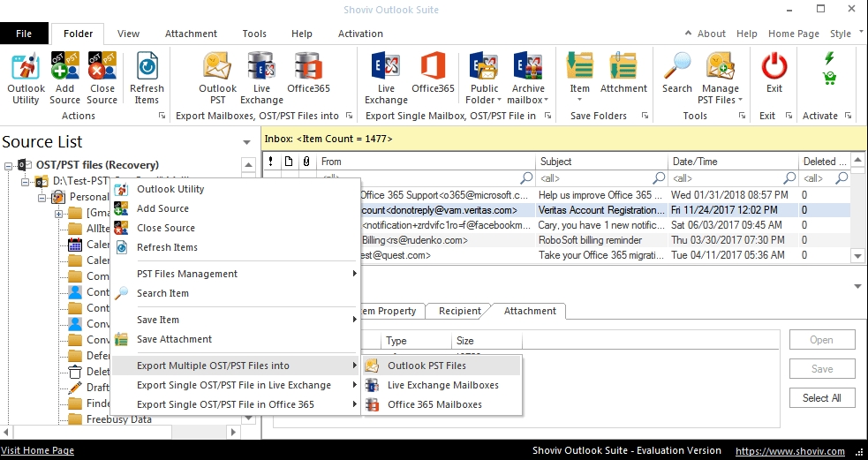Image resolution: width=868 pixels, height=460 pixels.
Task: Select the RoboSoft billing reminder email
Action: [590, 240]
